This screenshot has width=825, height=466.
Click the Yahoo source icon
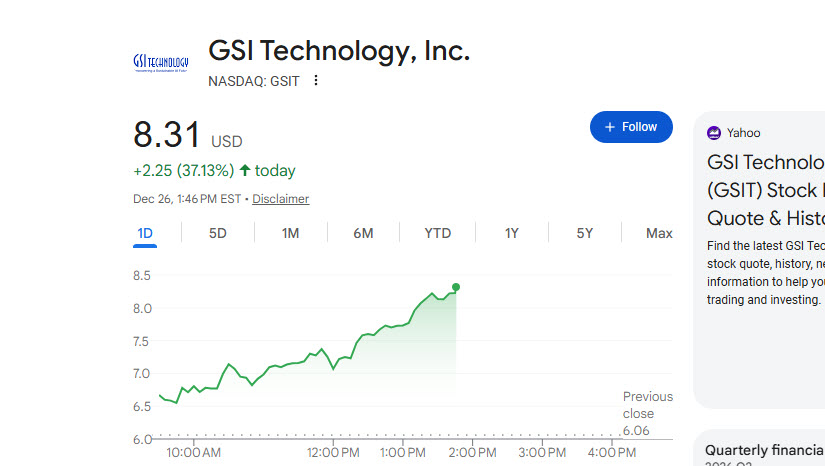coord(714,133)
